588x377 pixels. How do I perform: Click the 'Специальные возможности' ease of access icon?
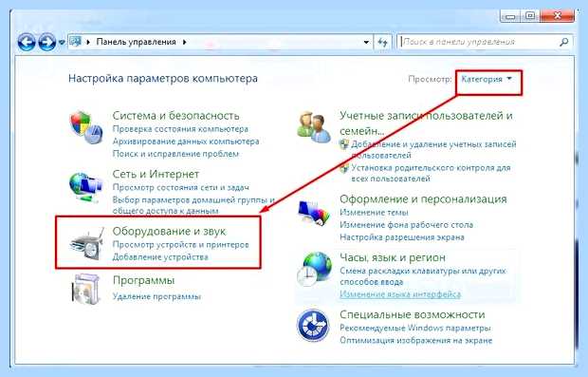pyautogui.click(x=313, y=325)
